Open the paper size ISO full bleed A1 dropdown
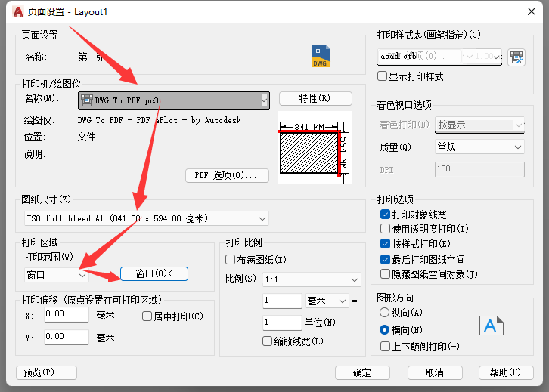The height and width of the screenshot is (392, 549). tap(147, 218)
